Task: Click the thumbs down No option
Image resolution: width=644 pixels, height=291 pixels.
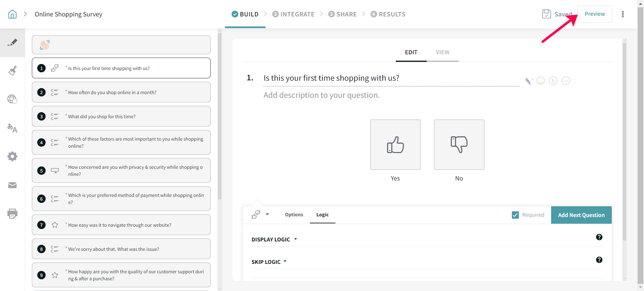Action: pos(459,145)
